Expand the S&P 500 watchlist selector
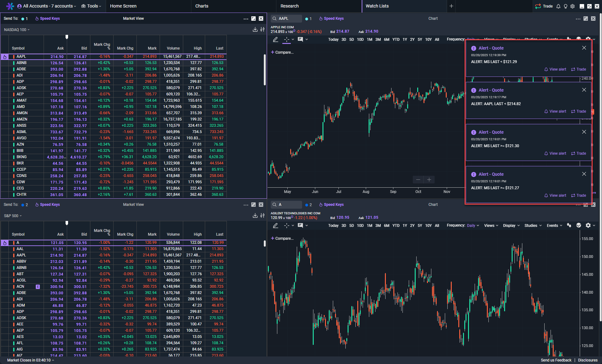The image size is (602, 364). point(13,216)
